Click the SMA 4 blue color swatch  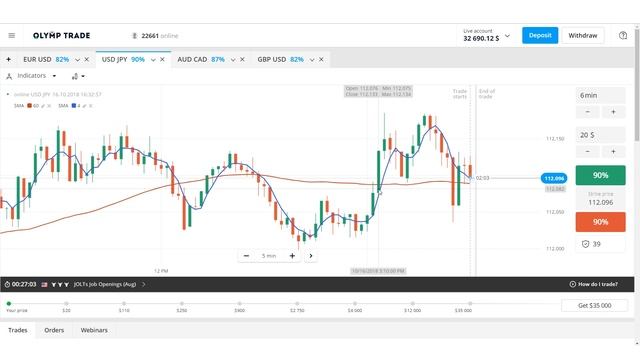click(x=74, y=106)
